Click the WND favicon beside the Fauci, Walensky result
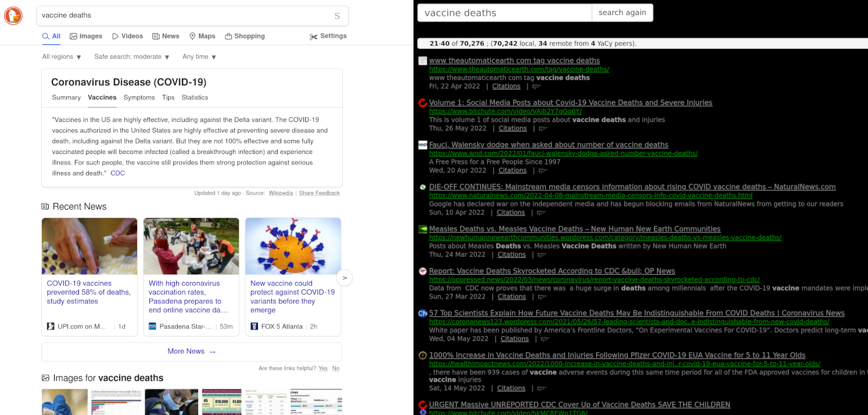This screenshot has height=415, width=868. pos(423,145)
